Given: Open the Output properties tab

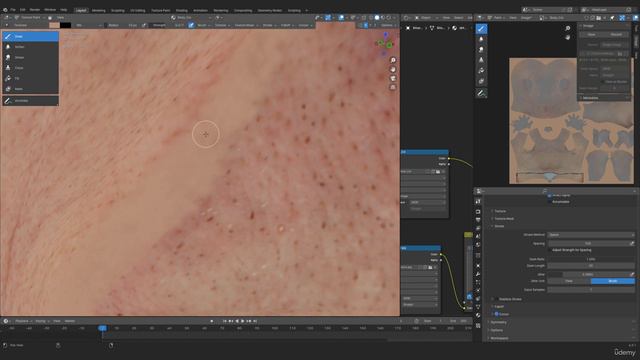Looking at the screenshot, I should point(478,220).
